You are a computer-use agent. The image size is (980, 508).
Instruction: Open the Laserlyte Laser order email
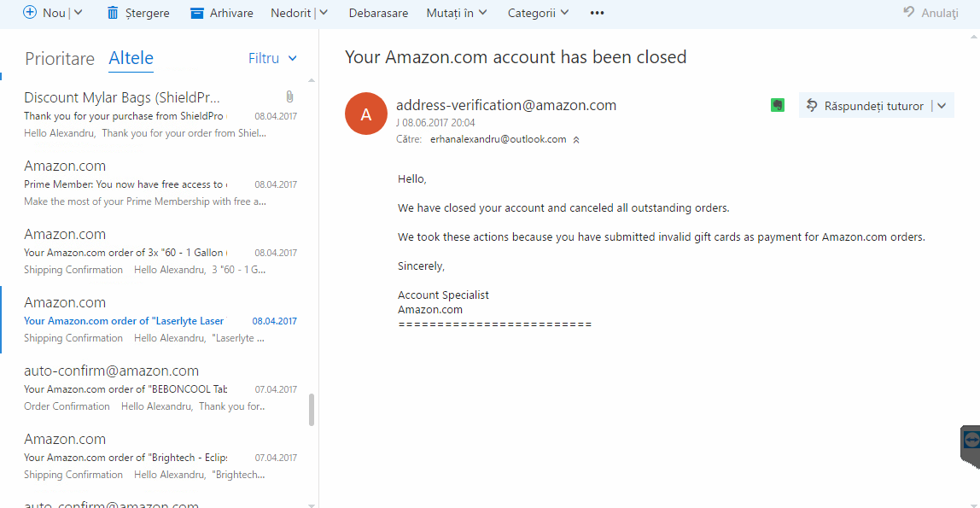point(160,320)
